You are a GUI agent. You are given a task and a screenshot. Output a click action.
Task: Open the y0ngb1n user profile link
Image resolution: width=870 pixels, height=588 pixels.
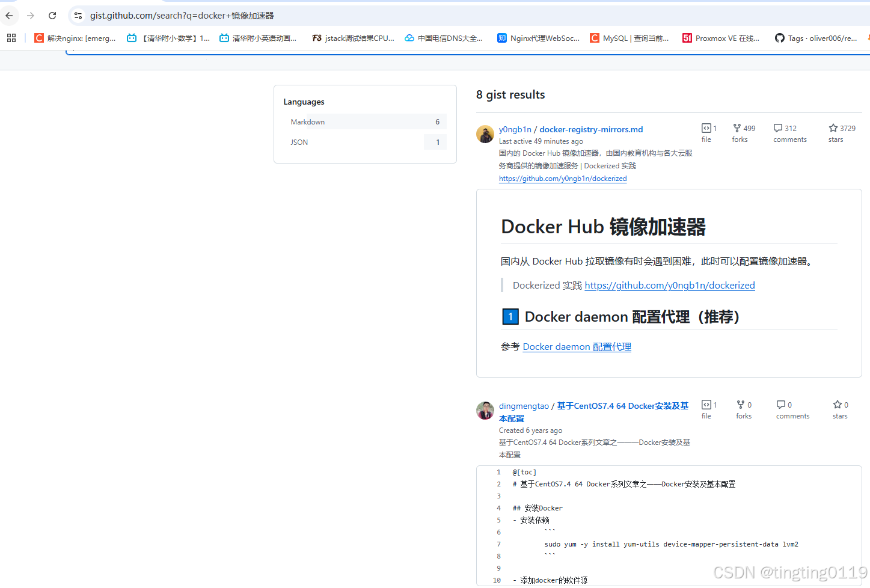[515, 129]
